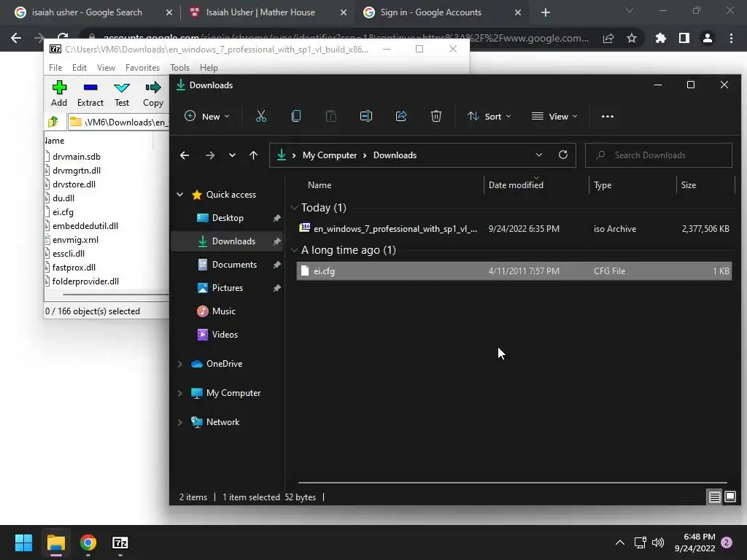This screenshot has width=747, height=560.
Task: Refresh the Downloads folder view
Action: pos(563,155)
